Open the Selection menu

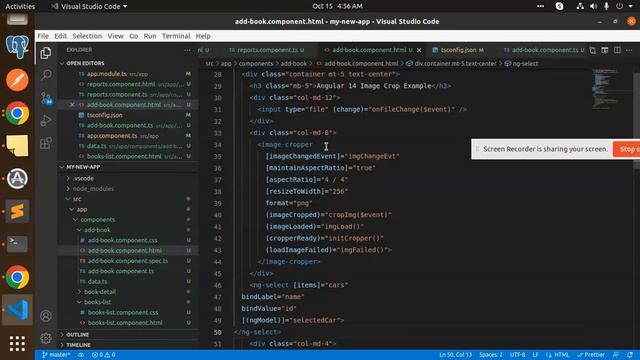click(x=87, y=36)
